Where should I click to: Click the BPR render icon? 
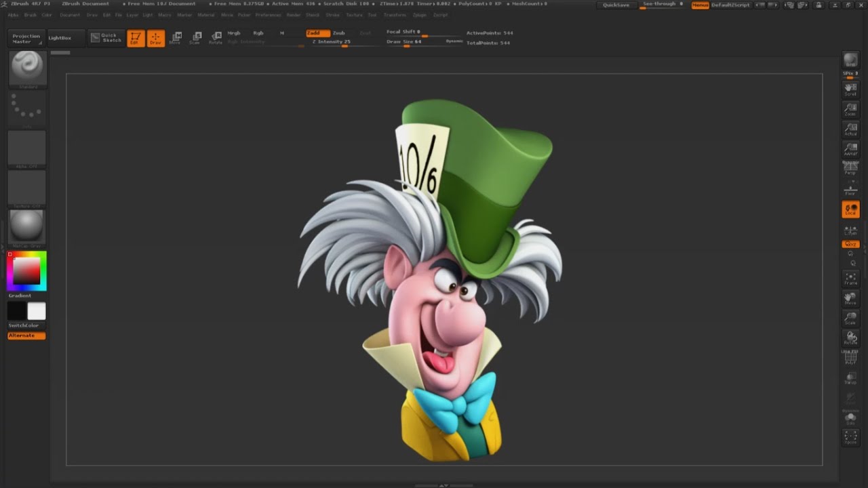click(x=850, y=60)
